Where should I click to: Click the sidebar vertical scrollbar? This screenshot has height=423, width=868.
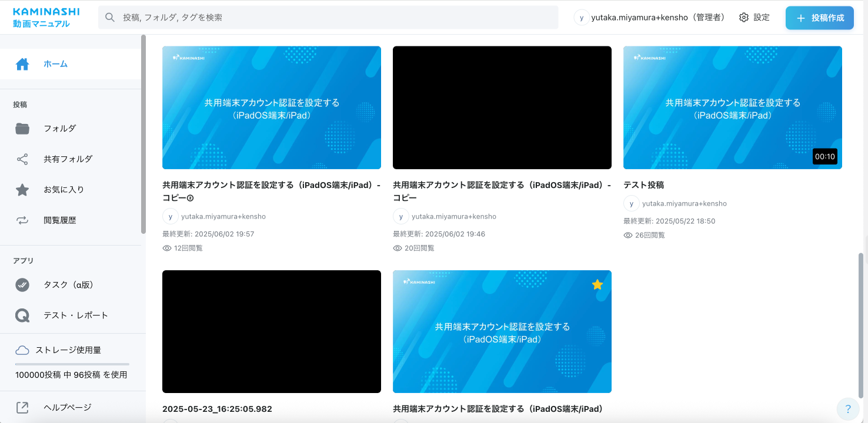143,135
